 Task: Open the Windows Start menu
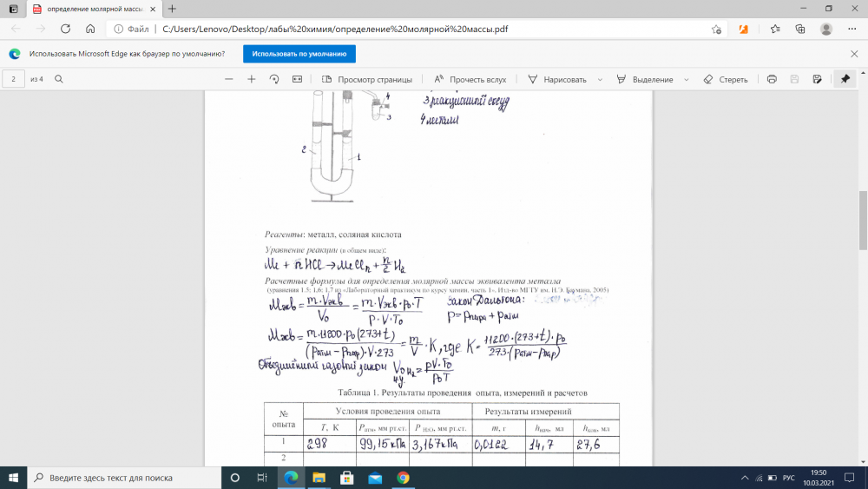13,478
